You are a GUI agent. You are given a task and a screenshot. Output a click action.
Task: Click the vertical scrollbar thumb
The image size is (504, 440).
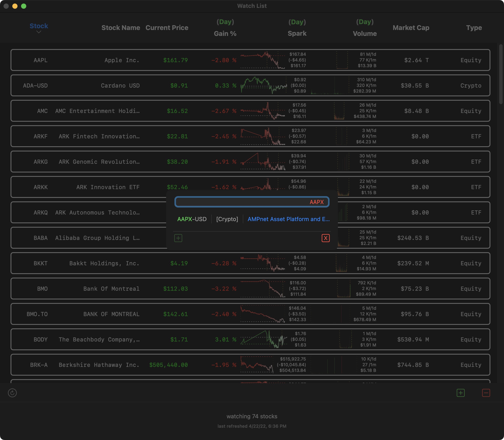pyautogui.click(x=501, y=74)
